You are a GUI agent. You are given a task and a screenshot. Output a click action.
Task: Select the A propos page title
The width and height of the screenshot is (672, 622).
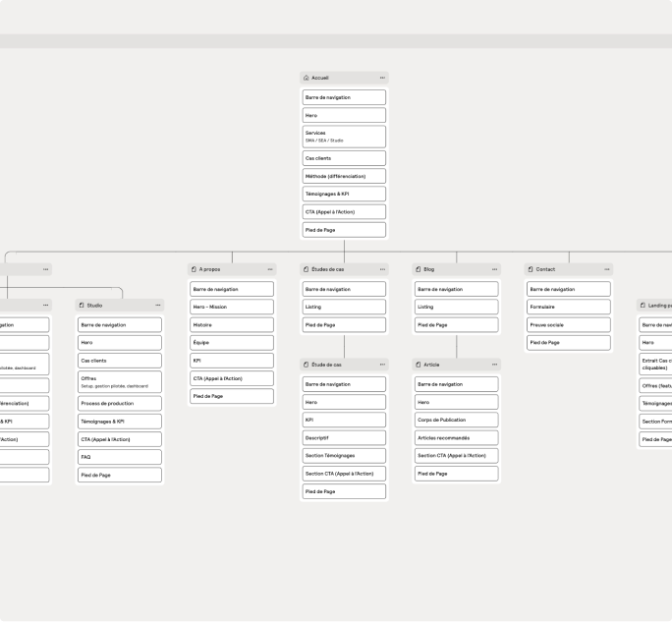(209, 269)
